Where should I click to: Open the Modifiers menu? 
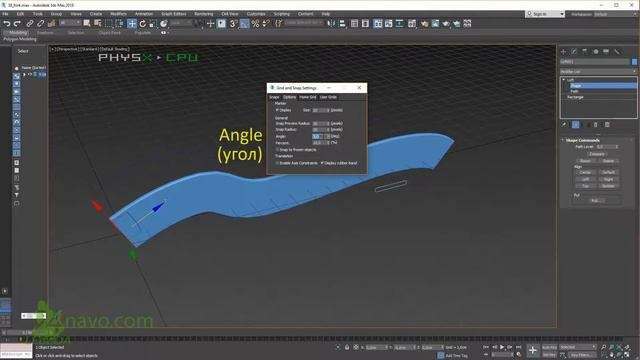tap(118, 14)
